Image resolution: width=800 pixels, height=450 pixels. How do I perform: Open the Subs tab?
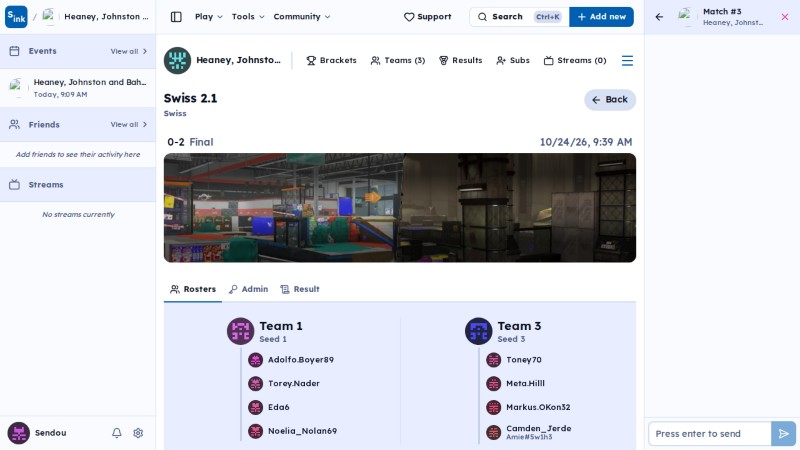513,60
